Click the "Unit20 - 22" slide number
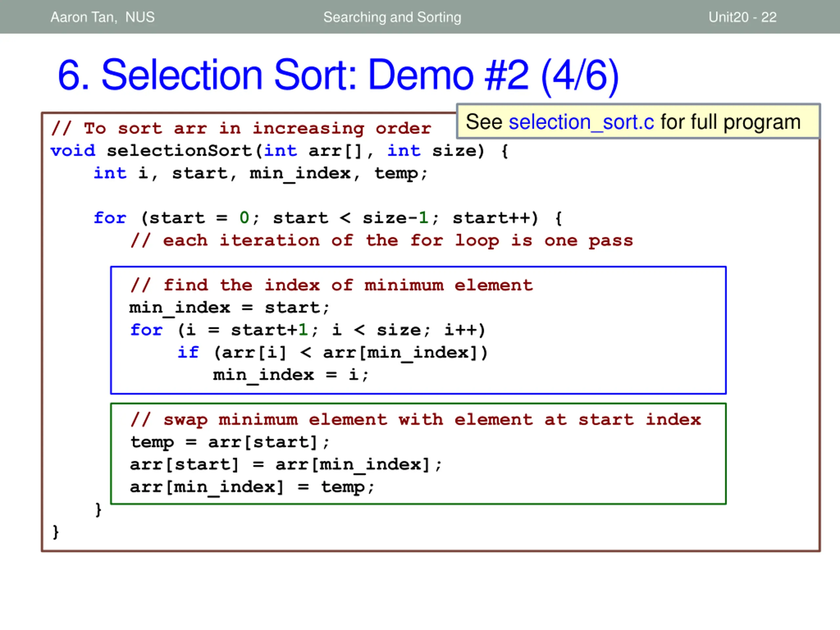This screenshot has width=840, height=630. click(x=743, y=17)
